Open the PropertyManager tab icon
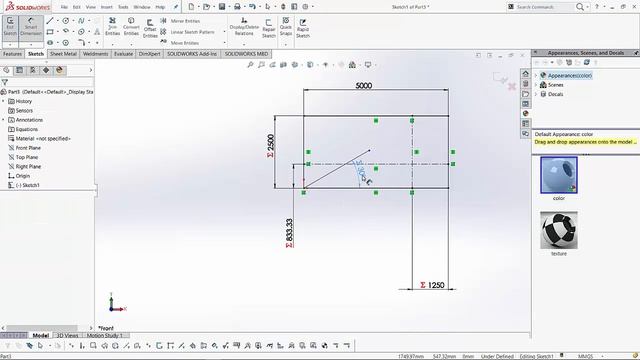This screenshot has width=640, height=360. coord(19,70)
